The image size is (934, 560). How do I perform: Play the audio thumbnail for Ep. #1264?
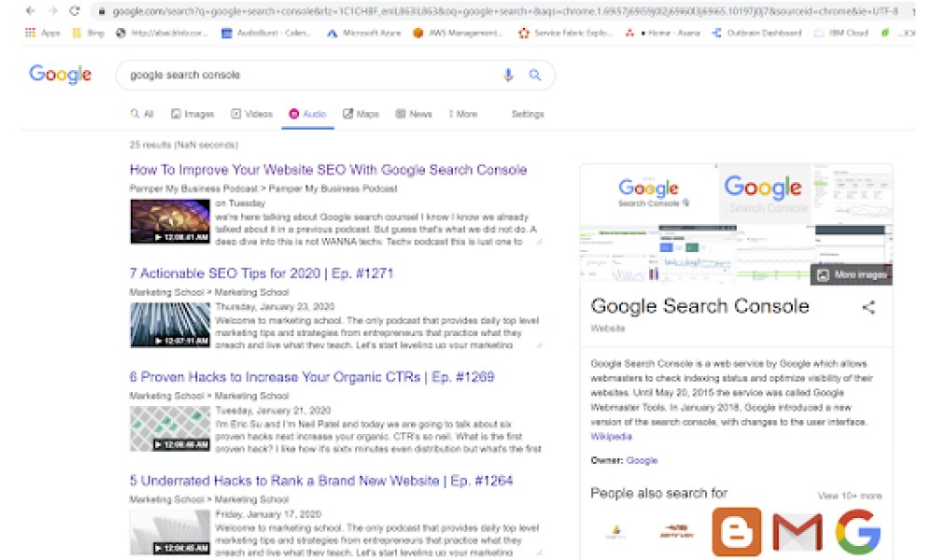[x=170, y=533]
